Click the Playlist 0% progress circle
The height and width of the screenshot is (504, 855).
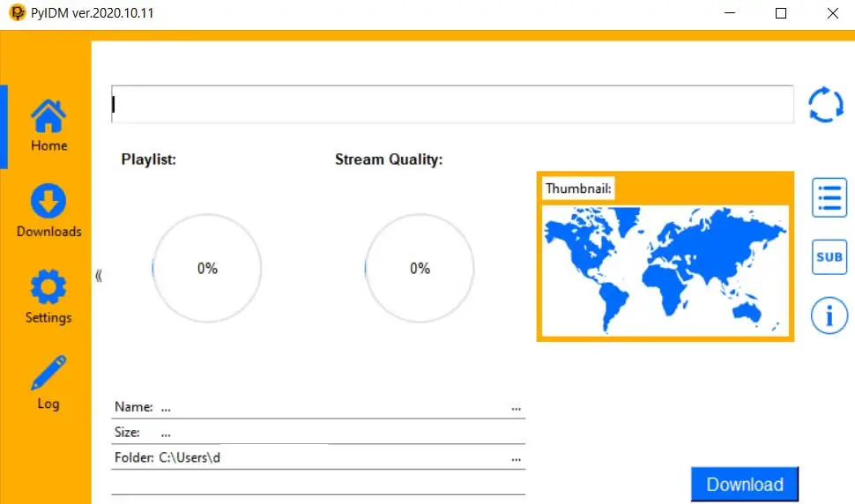pos(206,268)
